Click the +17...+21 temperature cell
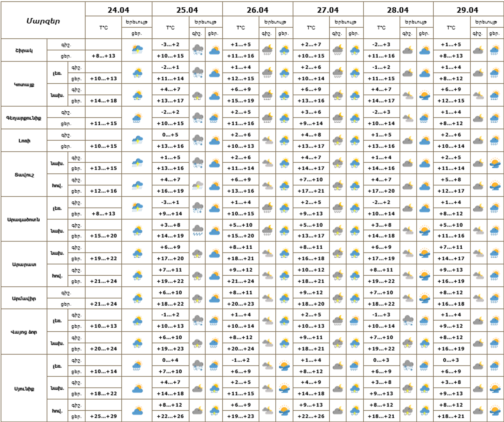The height and width of the screenshot is (422, 504). click(x=311, y=191)
